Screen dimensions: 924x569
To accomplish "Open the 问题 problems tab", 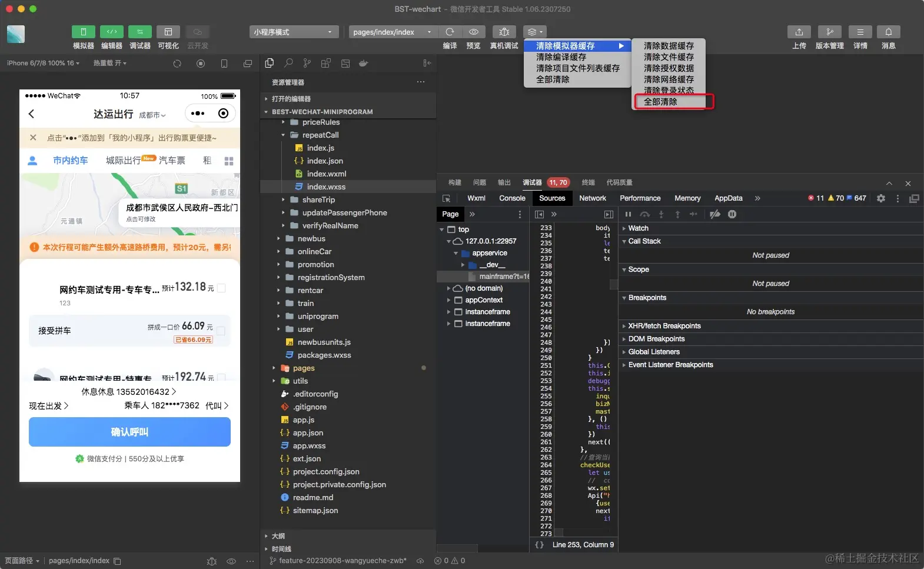I will coord(480,182).
